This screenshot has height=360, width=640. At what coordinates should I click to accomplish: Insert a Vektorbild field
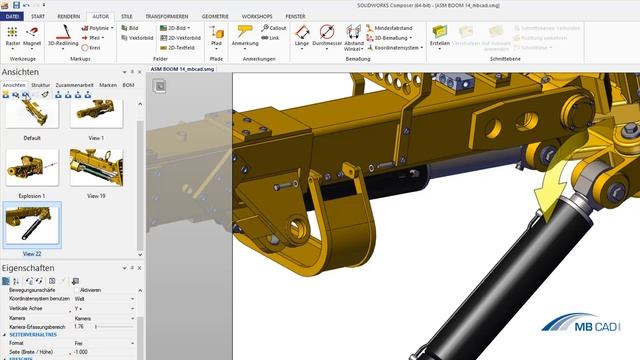137,38
